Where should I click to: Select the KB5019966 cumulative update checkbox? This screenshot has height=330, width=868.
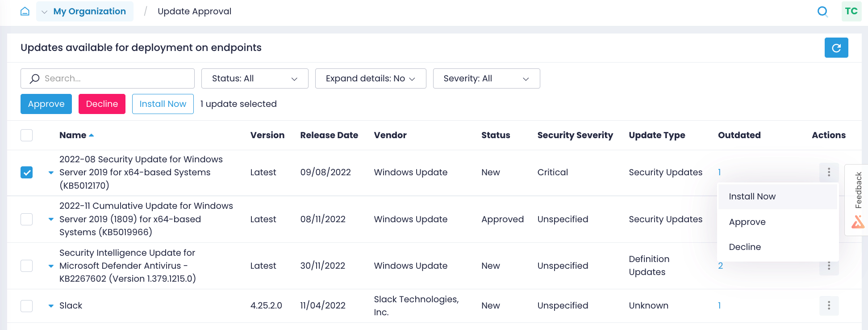pyautogui.click(x=27, y=219)
